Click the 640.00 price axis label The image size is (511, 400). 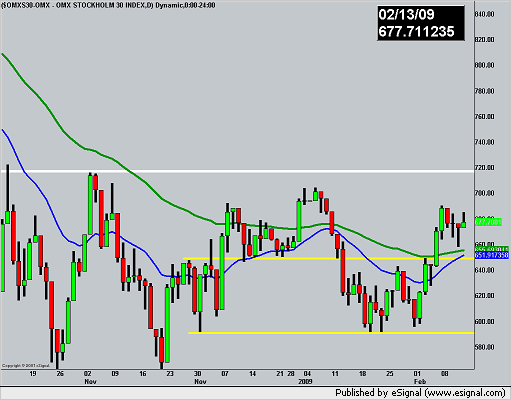[x=484, y=270]
